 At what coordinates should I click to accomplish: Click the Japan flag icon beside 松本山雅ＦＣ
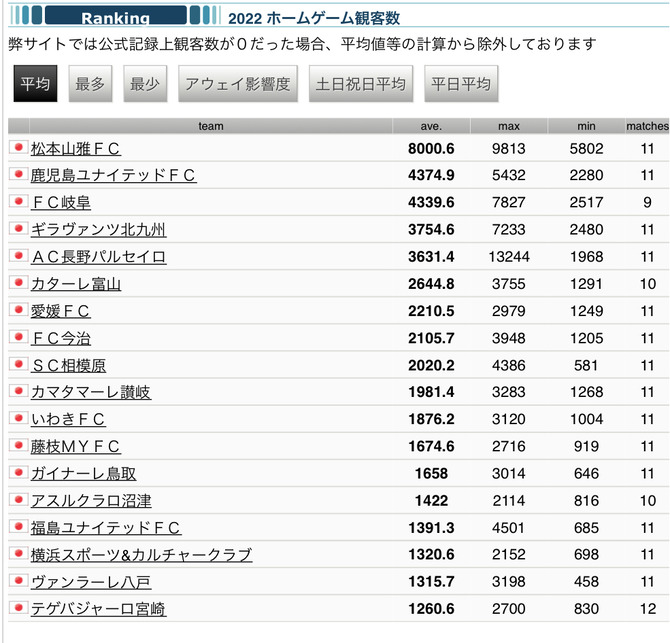(x=18, y=147)
